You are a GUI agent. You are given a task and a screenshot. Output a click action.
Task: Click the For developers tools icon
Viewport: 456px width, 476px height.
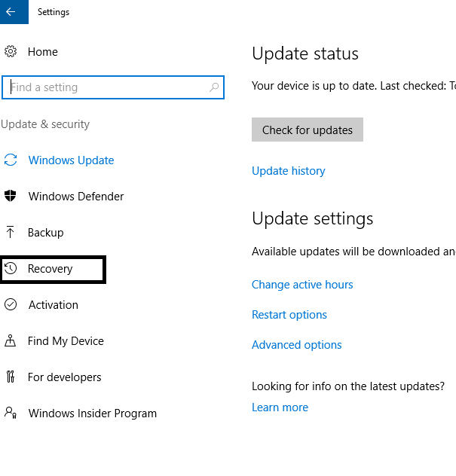[11, 377]
